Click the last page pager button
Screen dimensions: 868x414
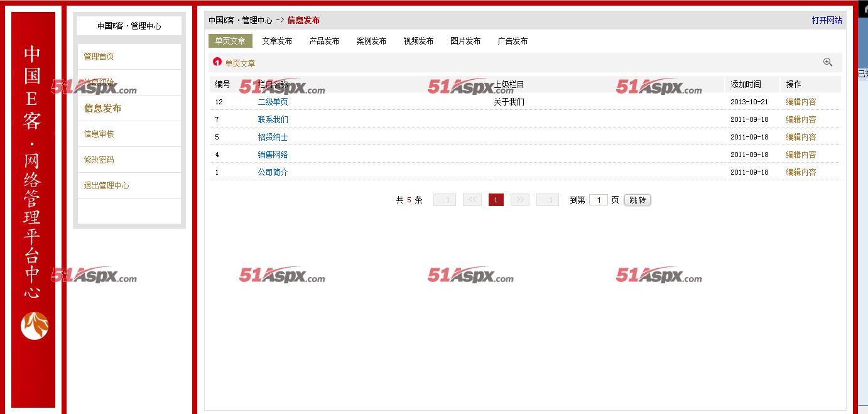pos(548,200)
